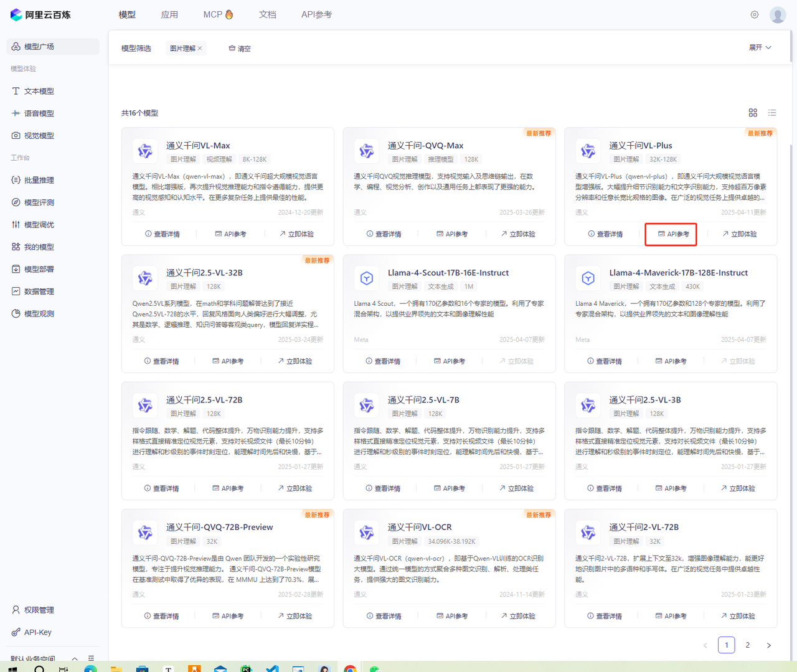The height and width of the screenshot is (672, 797).
Task: Click the Alibaba Bailian logo
Action: click(x=40, y=15)
